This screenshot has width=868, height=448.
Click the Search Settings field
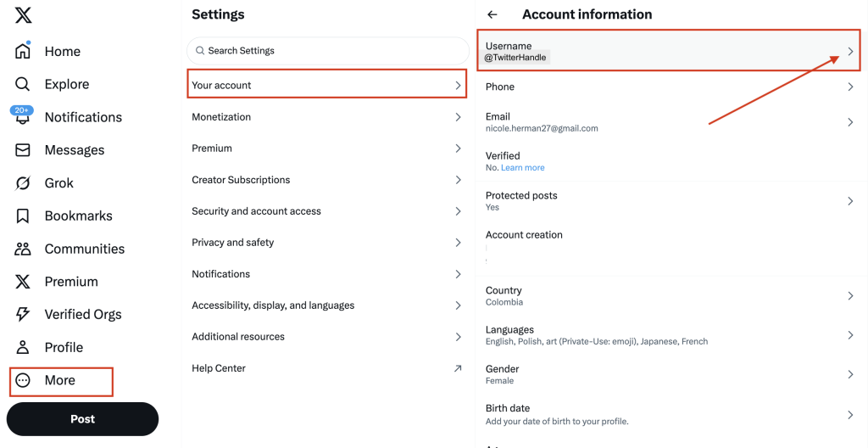326,51
